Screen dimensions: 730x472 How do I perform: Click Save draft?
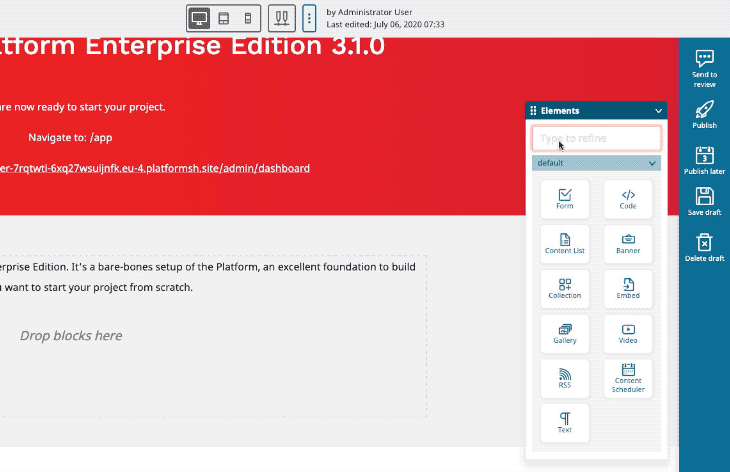pos(704,202)
